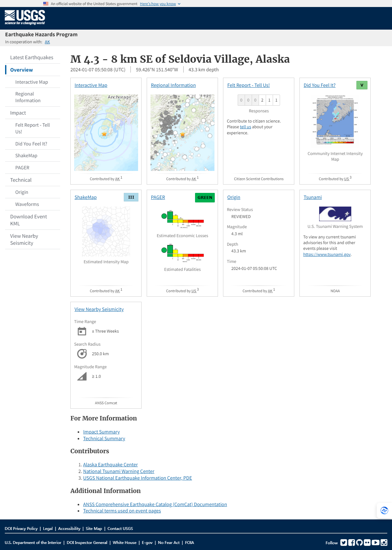
Task: Click the Community Internet Intensity Map thumbnail
Action: pos(335,120)
